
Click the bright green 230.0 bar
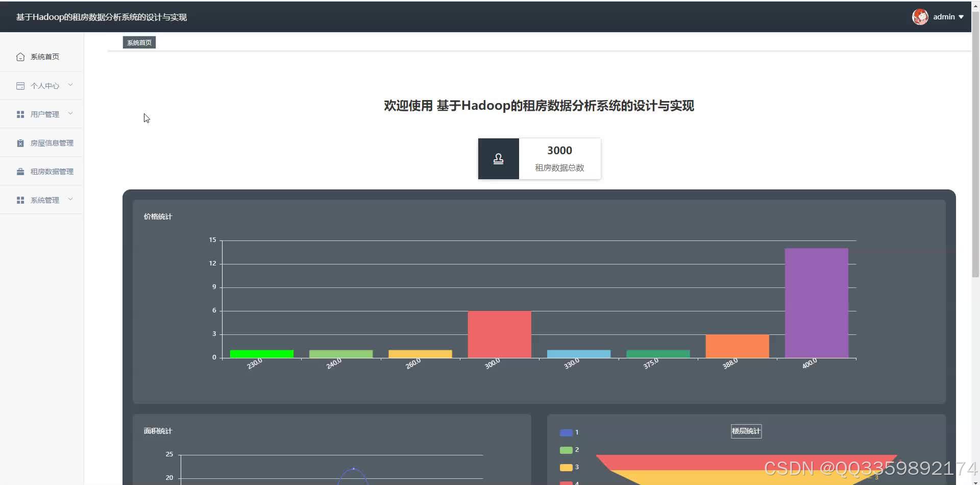(x=261, y=354)
